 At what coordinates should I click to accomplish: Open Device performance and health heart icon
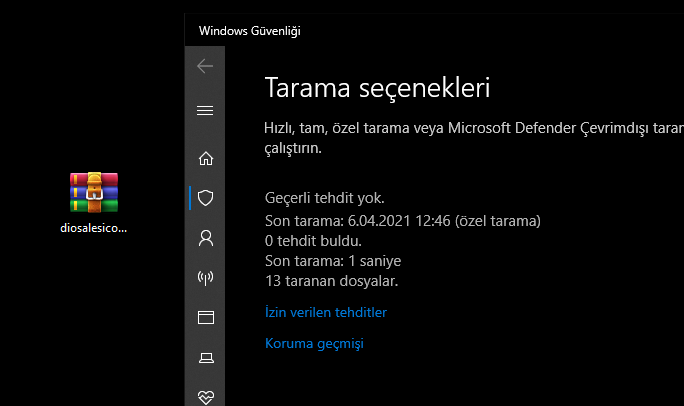pyautogui.click(x=205, y=397)
